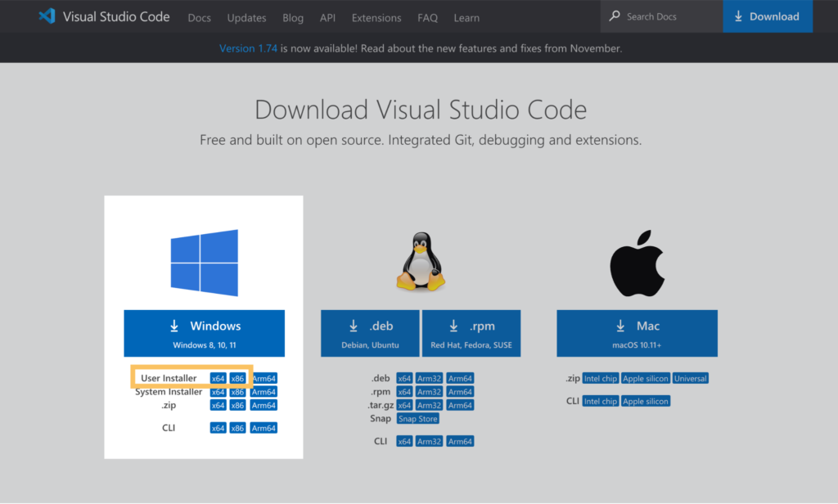The image size is (838, 504).
Task: Download Windows .zip x64
Action: (218, 405)
